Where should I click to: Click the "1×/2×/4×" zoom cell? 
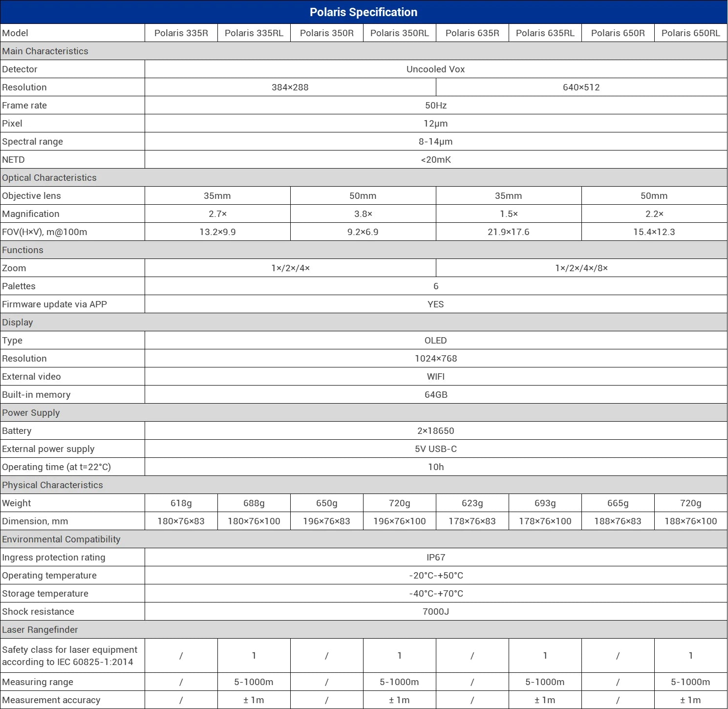pos(290,268)
